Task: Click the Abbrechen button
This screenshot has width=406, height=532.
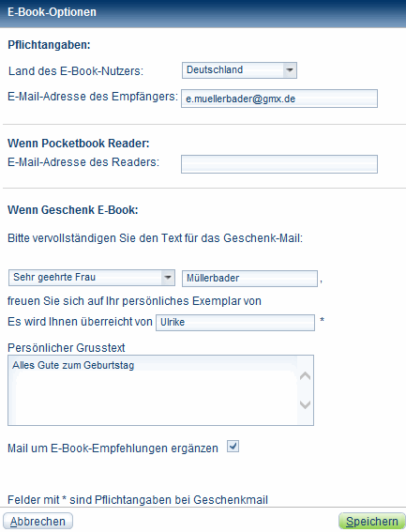Action: click(x=38, y=521)
